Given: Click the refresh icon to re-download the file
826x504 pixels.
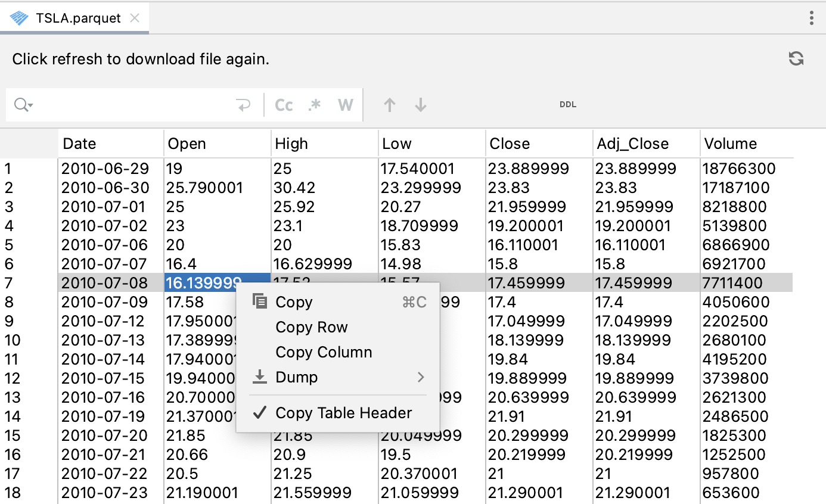Looking at the screenshot, I should pyautogui.click(x=796, y=59).
